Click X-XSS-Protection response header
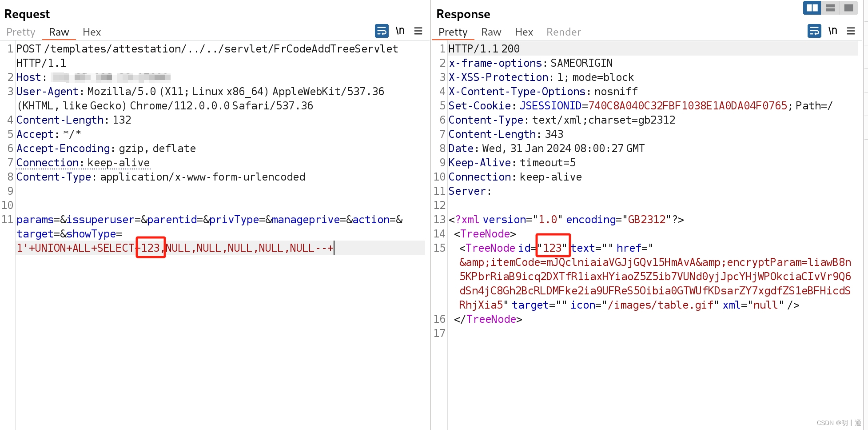The image size is (868, 430). tap(542, 77)
